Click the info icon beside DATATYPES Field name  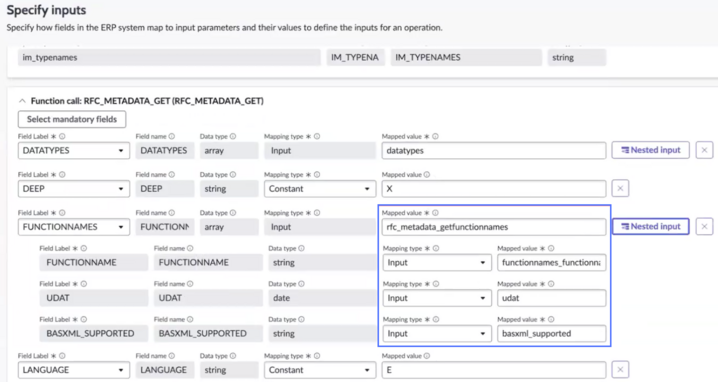point(172,136)
